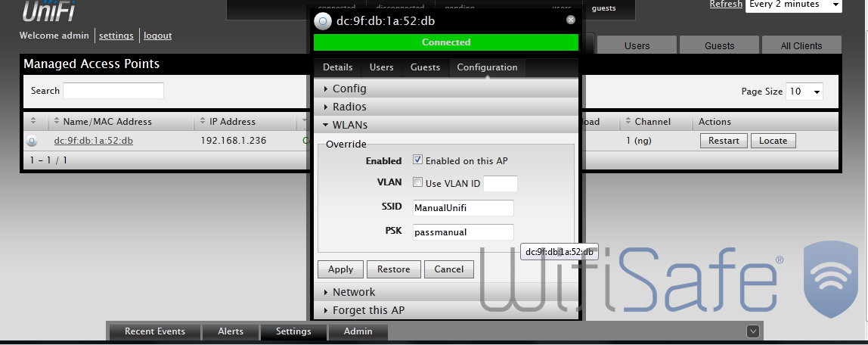The width and height of the screenshot is (868, 345).
Task: Expand the bottom panel arrow icon
Action: [x=752, y=331]
